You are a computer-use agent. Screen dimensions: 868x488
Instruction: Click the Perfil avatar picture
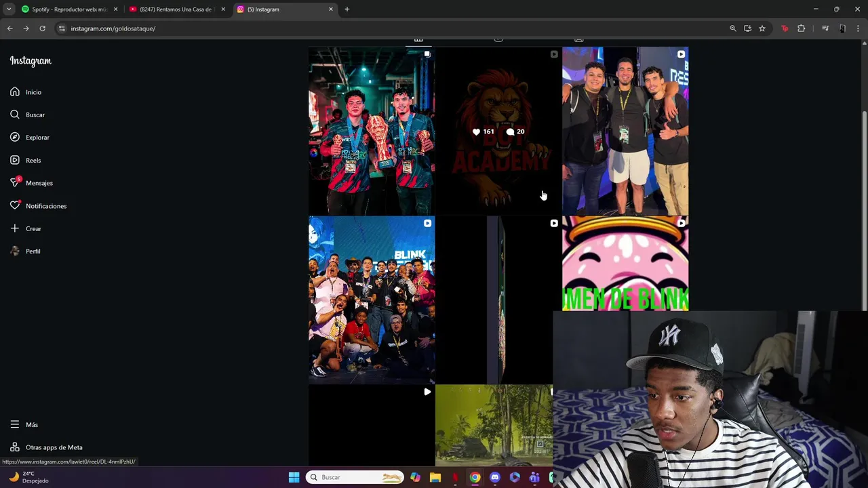click(15, 251)
